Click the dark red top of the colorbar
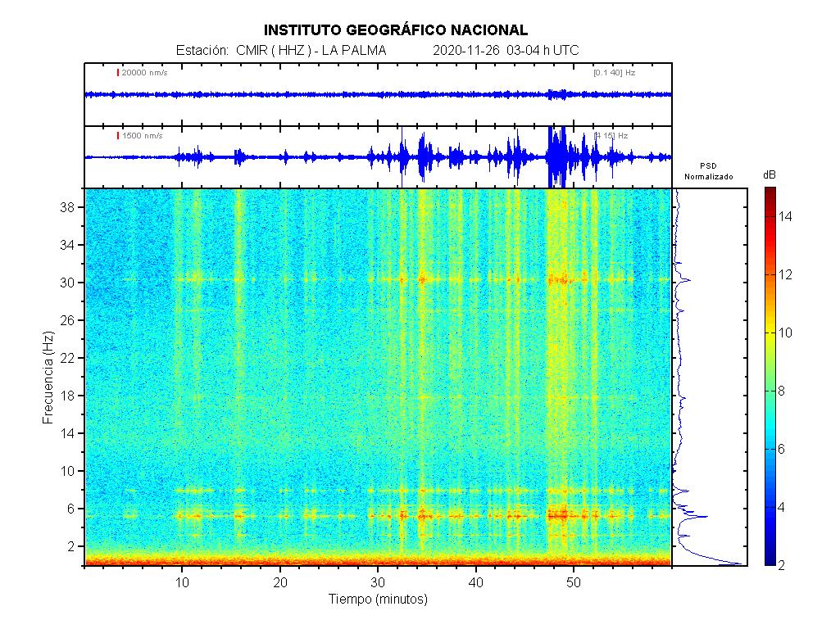 (x=770, y=192)
